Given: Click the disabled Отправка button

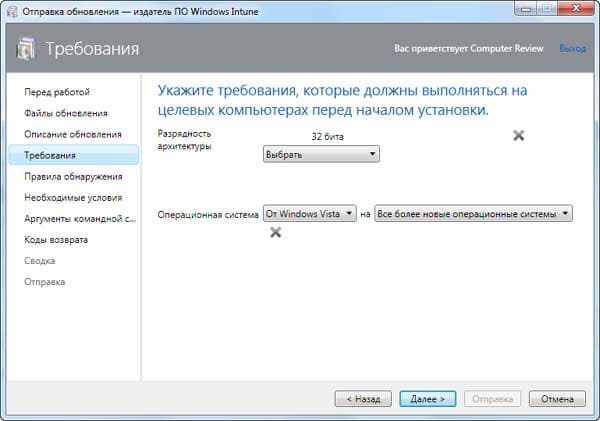Looking at the screenshot, I should (x=492, y=399).
